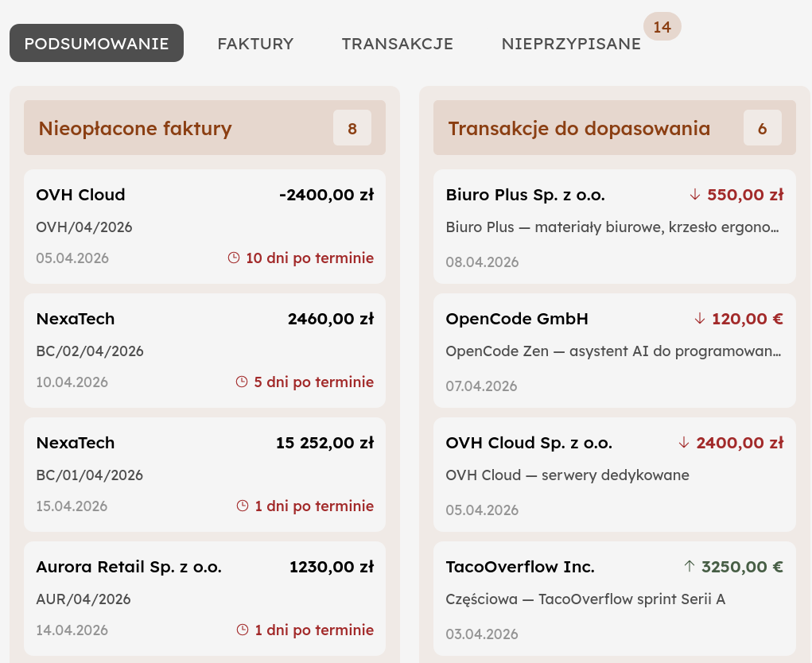Click the Nieopłacone faktury header

tap(204, 128)
